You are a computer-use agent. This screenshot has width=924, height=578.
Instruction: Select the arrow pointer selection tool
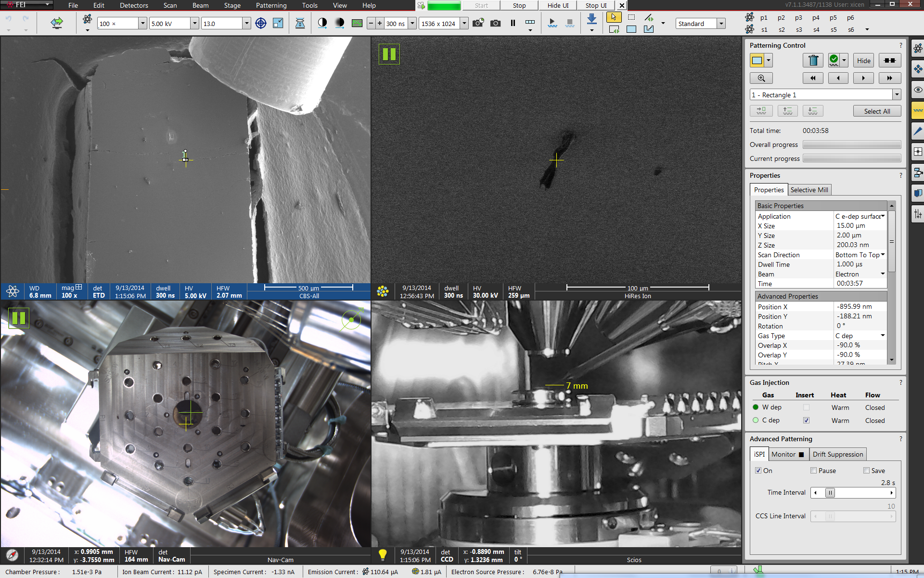pyautogui.click(x=614, y=17)
